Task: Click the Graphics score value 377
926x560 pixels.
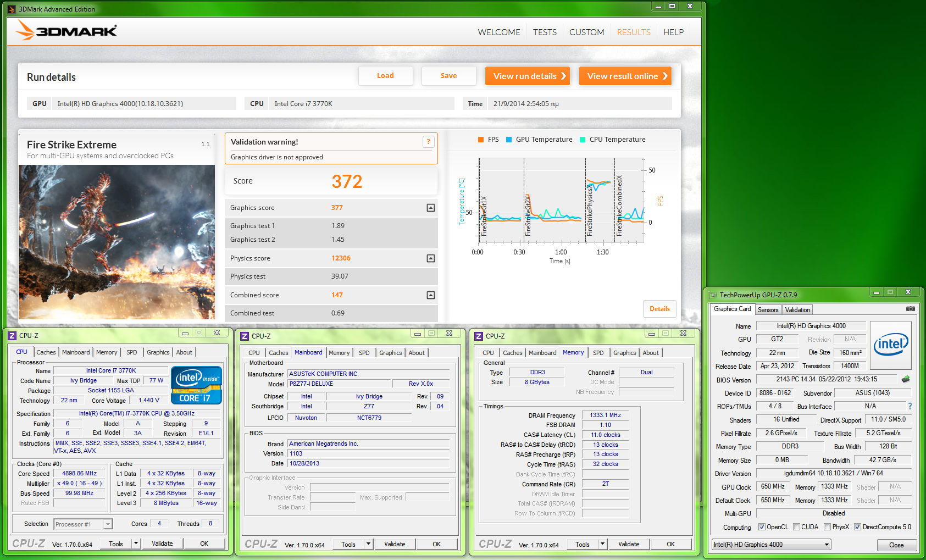Action: coord(337,208)
